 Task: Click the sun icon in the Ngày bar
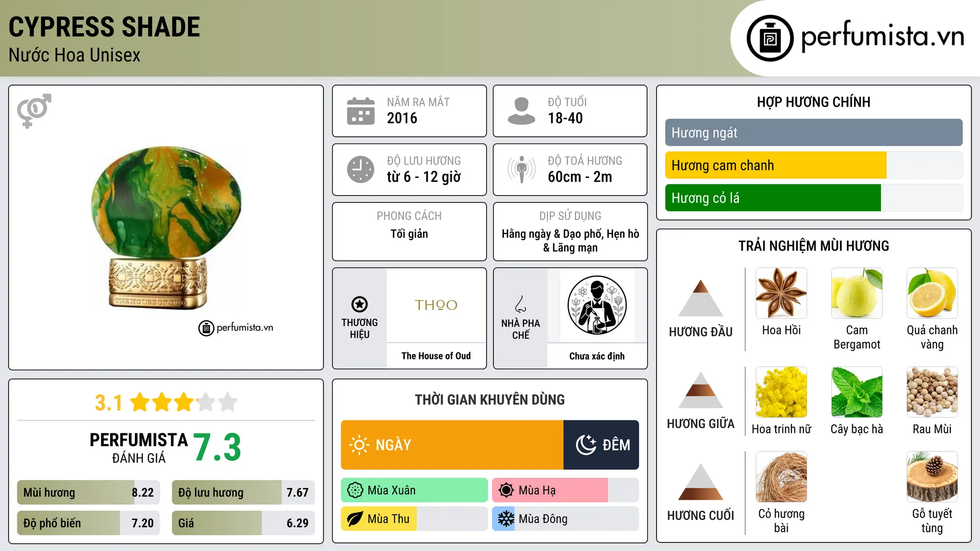coord(359,445)
